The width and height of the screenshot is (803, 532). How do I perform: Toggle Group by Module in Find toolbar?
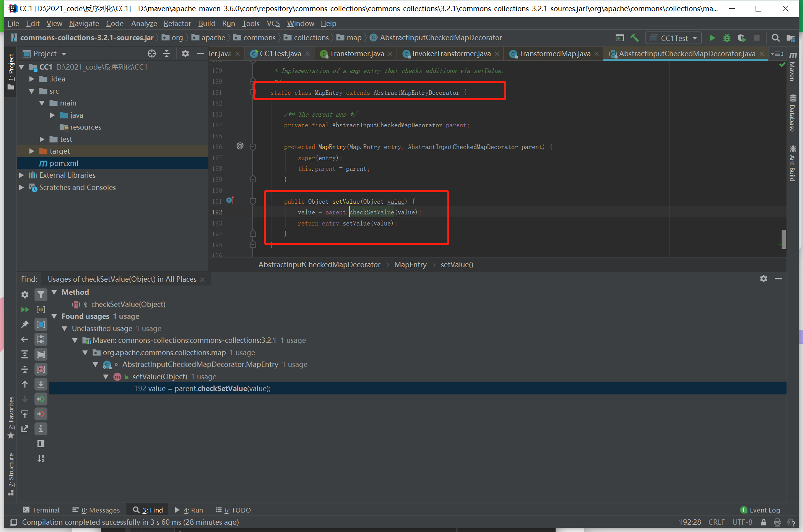41,324
